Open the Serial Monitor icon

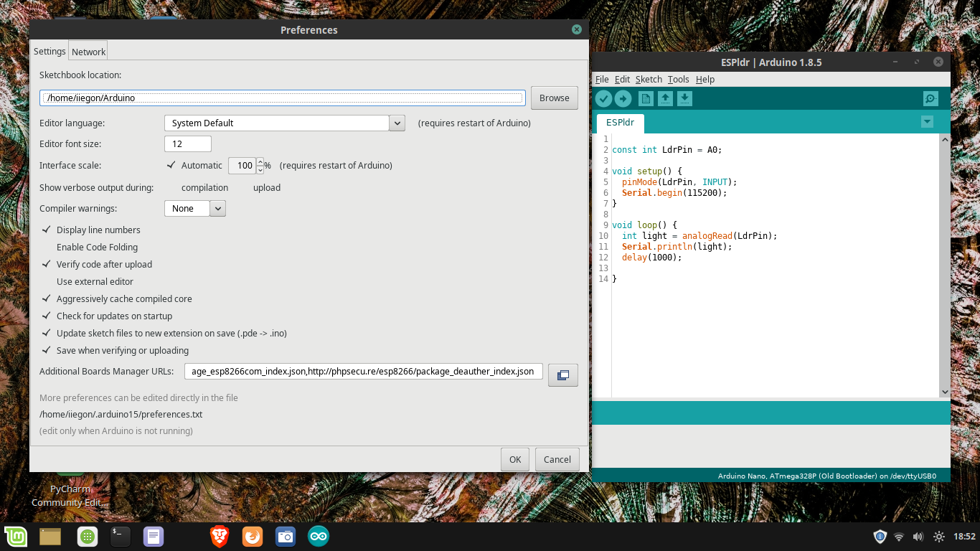click(x=930, y=99)
